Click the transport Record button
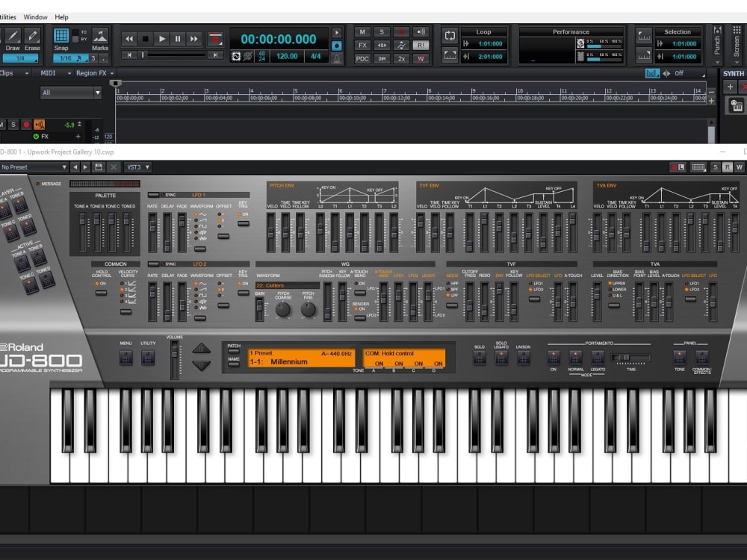The height and width of the screenshot is (560, 747). [215, 39]
